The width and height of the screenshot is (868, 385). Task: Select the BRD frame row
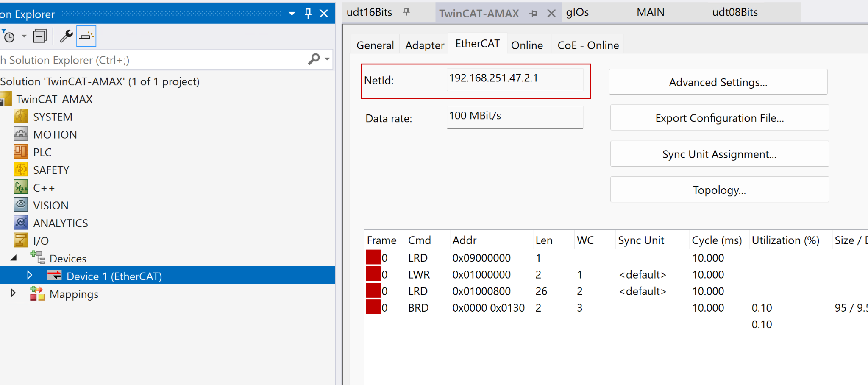pos(418,308)
